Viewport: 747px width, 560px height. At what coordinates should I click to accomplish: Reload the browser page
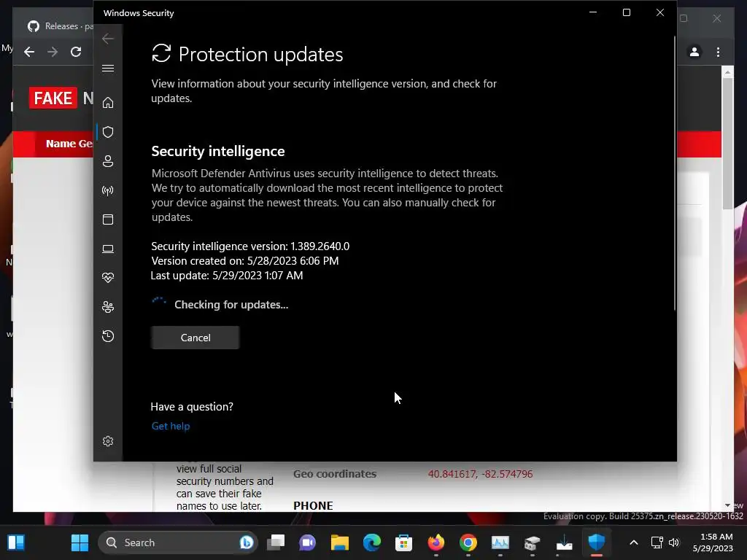(x=76, y=52)
